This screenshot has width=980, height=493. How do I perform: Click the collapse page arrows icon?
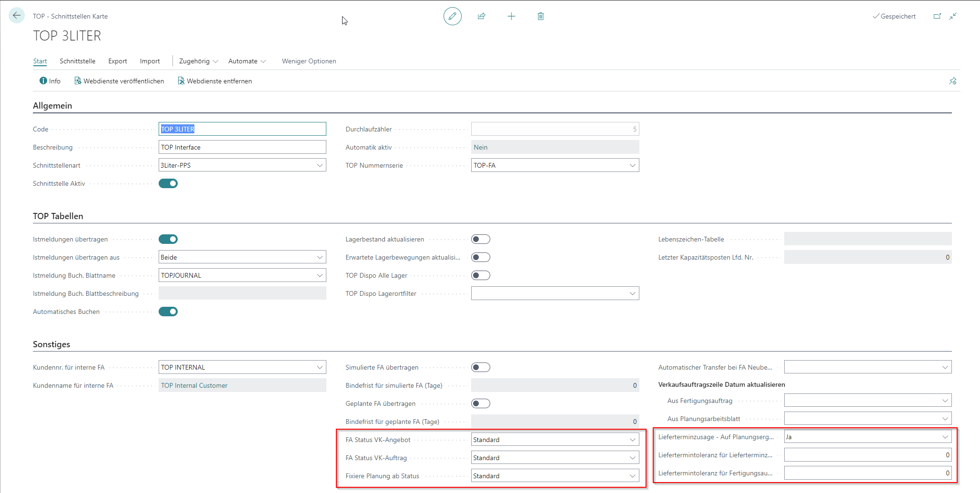click(953, 16)
